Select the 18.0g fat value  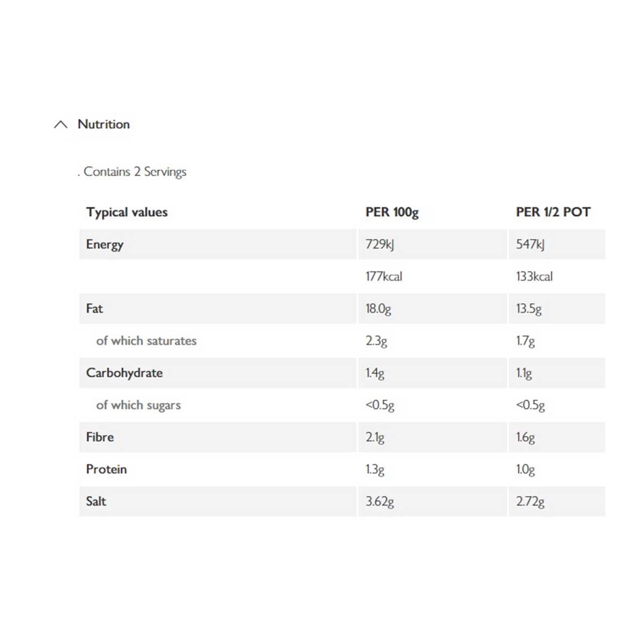pos(378,309)
